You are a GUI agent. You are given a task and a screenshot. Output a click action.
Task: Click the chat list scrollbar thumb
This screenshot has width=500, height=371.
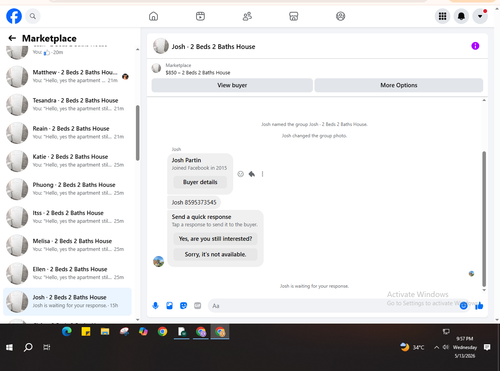tap(137, 133)
